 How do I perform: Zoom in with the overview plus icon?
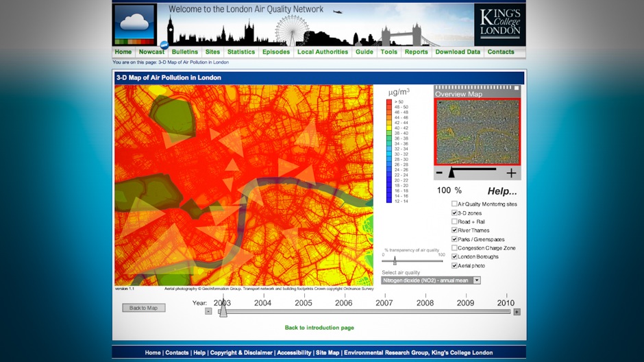(x=511, y=173)
